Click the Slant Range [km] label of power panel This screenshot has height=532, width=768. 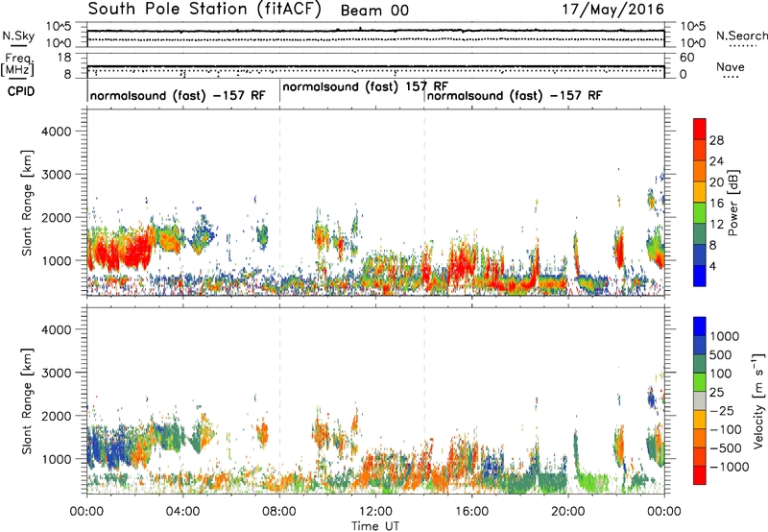(27, 203)
